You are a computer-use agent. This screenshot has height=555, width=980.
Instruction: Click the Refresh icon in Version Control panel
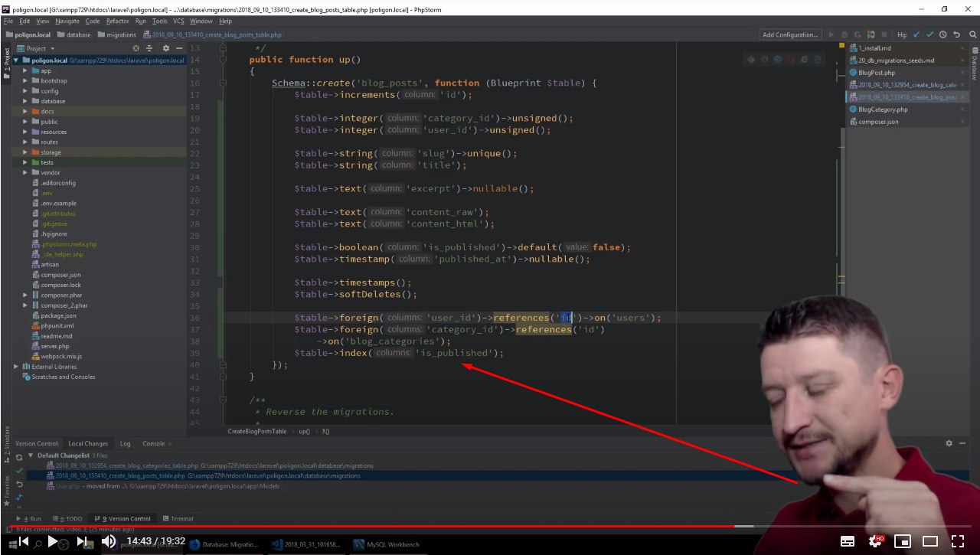pyautogui.click(x=20, y=457)
